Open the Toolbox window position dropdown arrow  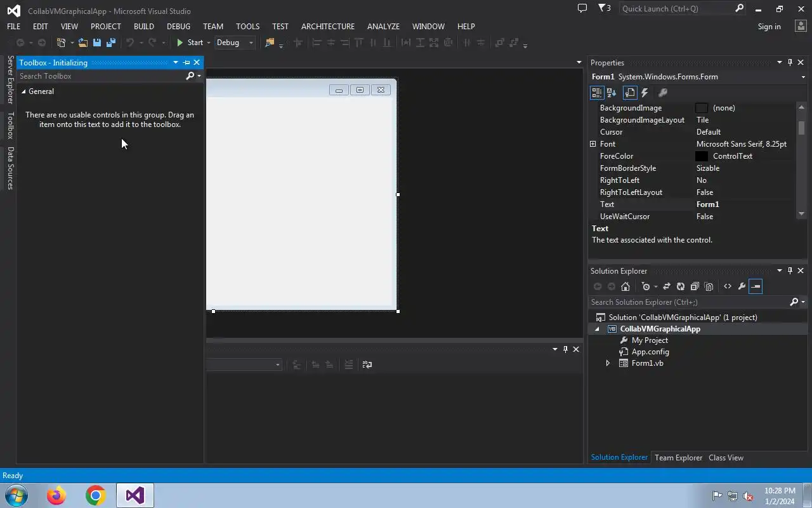click(176, 62)
